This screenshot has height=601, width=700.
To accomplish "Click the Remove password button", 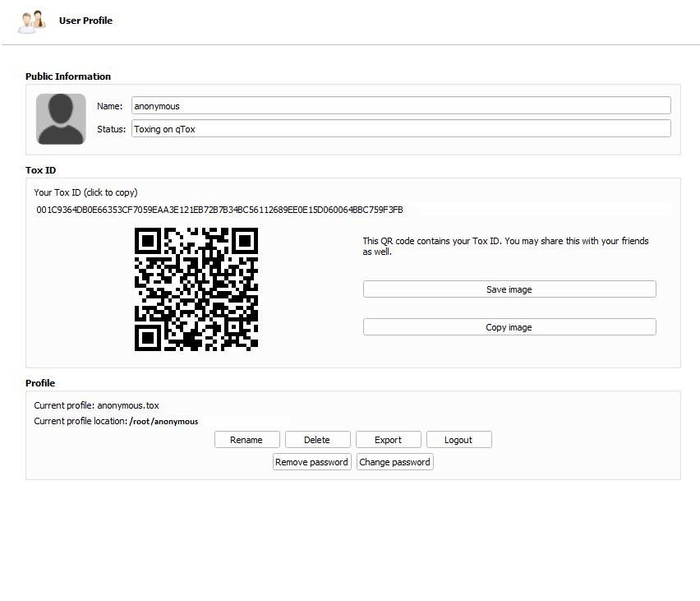I will pos(311,462).
